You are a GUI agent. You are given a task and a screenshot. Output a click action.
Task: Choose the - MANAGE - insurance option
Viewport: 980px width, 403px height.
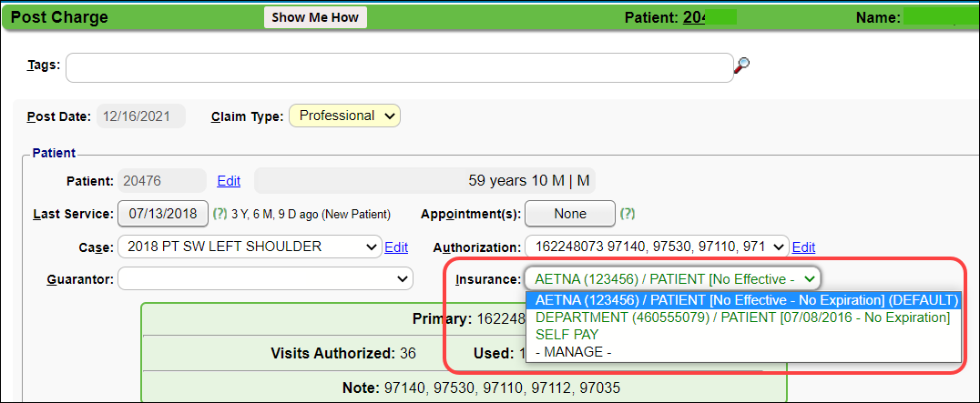[x=574, y=352]
